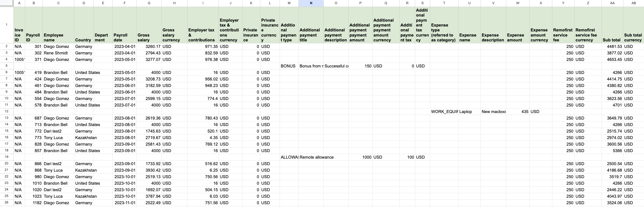Click the 'Country' header cell
This screenshot has width=644, height=207.
point(84,25)
